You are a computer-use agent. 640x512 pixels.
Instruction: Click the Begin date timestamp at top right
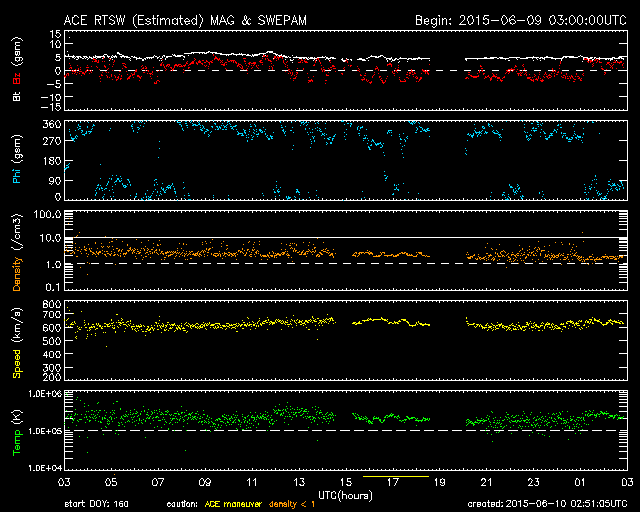pos(520,19)
